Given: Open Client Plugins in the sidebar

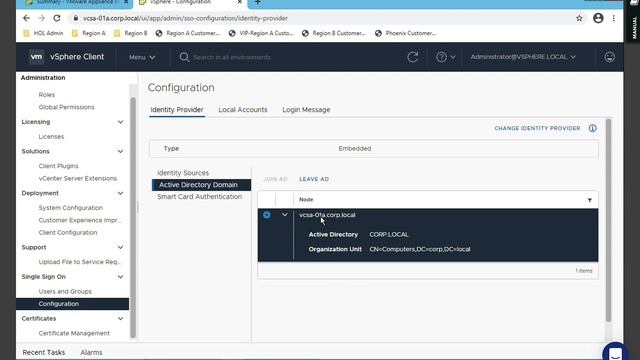Looking at the screenshot, I should click(58, 166).
